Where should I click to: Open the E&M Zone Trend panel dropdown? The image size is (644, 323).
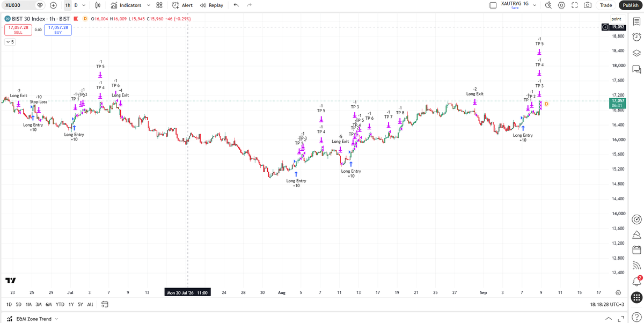pos(56,319)
